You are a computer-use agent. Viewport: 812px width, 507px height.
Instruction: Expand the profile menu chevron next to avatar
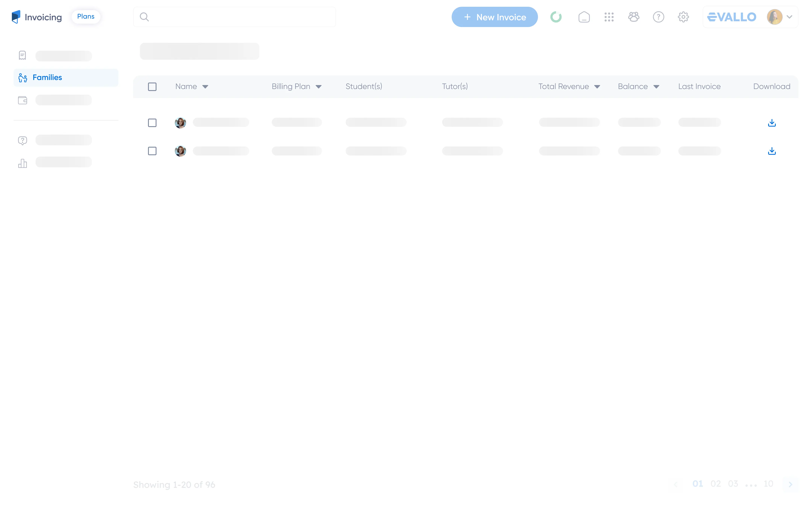click(789, 17)
